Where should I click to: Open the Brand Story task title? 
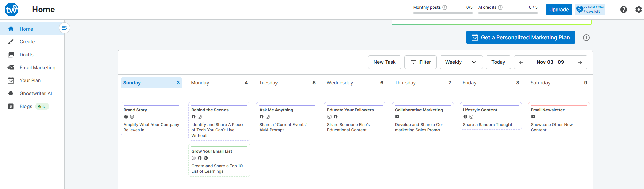pos(135,110)
